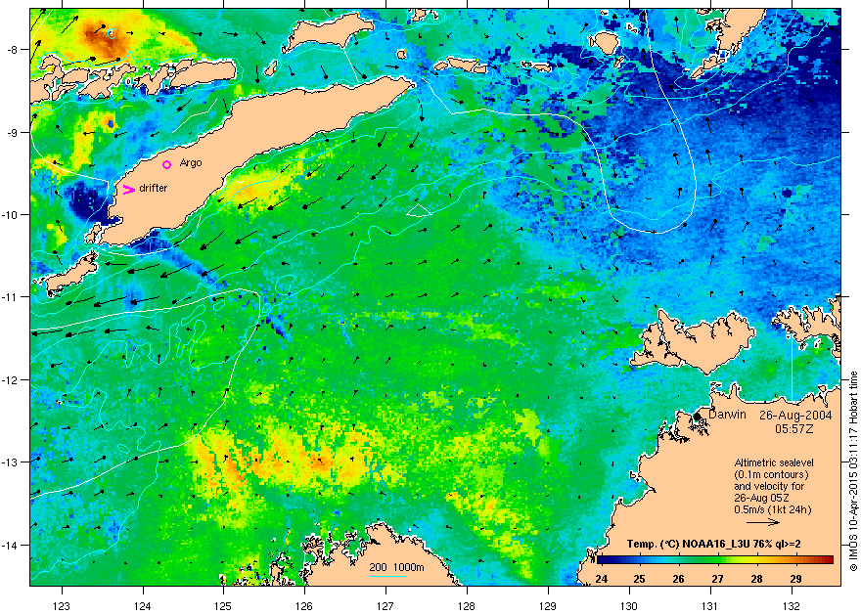The image size is (861, 616).
Task: Click the "and velocity for" legend text
Action: pyautogui.click(x=769, y=486)
